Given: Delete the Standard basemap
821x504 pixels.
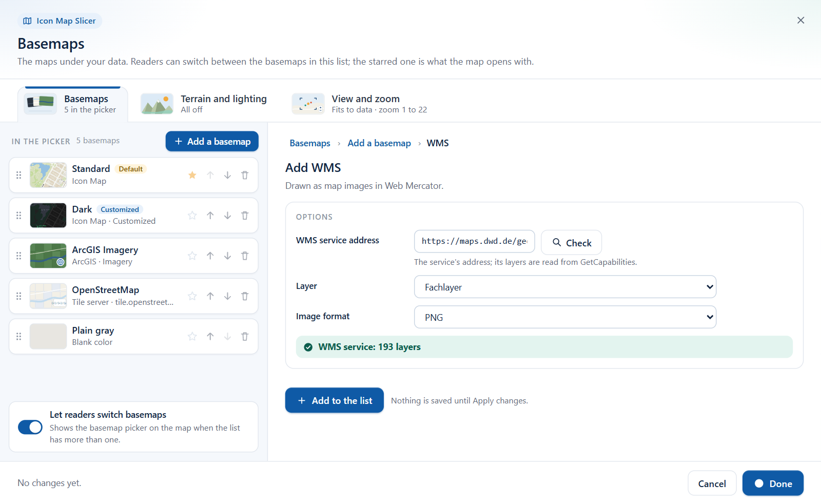Looking at the screenshot, I should 245,175.
